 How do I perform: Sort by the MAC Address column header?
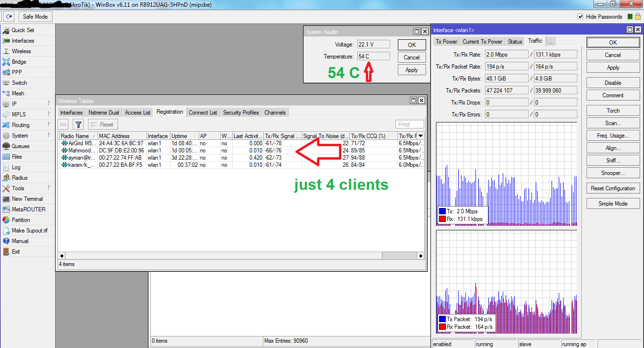pos(122,136)
